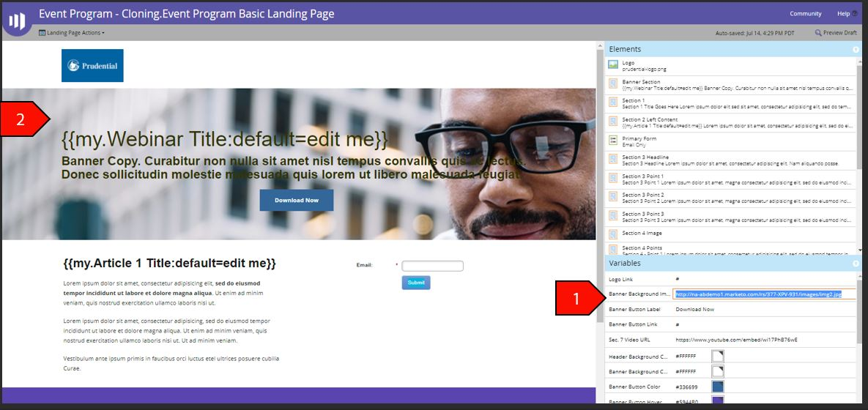Select the Section 1 element icon
Image resolution: width=868 pixels, height=410 pixels.
pyautogui.click(x=613, y=102)
